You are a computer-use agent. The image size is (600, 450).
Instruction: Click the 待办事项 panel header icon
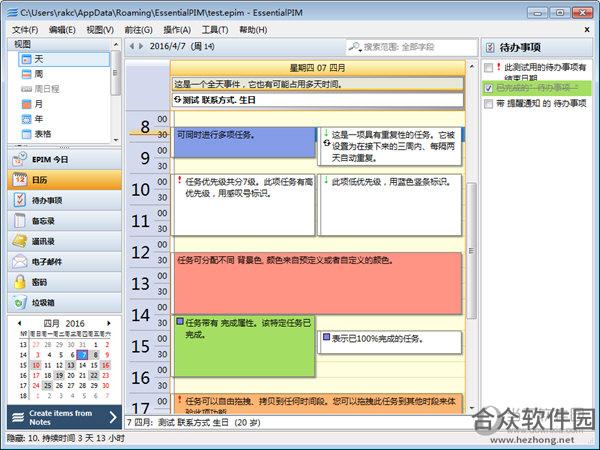tap(489, 47)
